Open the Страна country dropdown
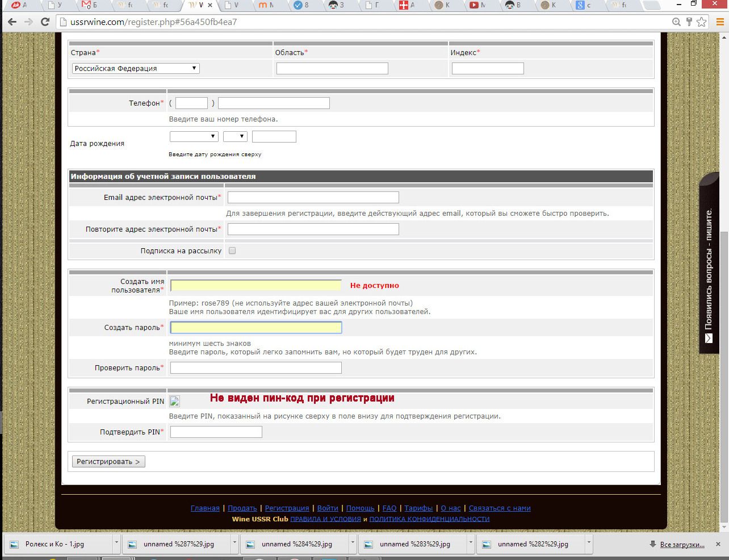This screenshot has height=560, width=729. [136, 68]
